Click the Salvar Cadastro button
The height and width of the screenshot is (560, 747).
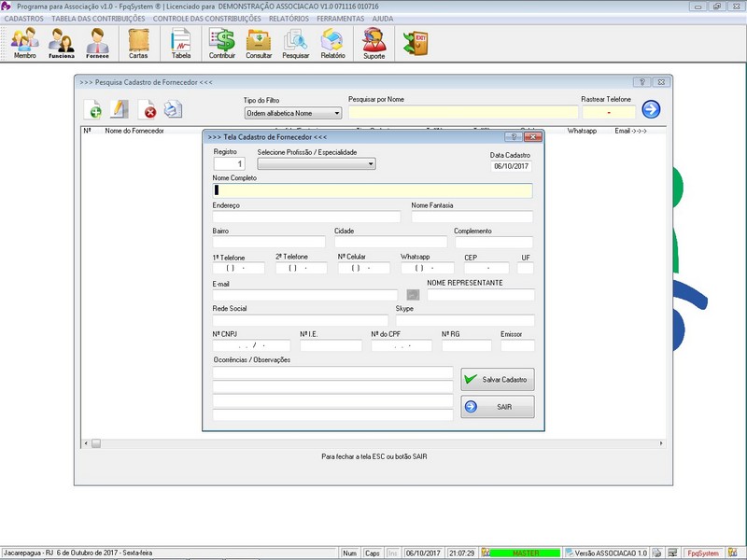[x=498, y=379]
